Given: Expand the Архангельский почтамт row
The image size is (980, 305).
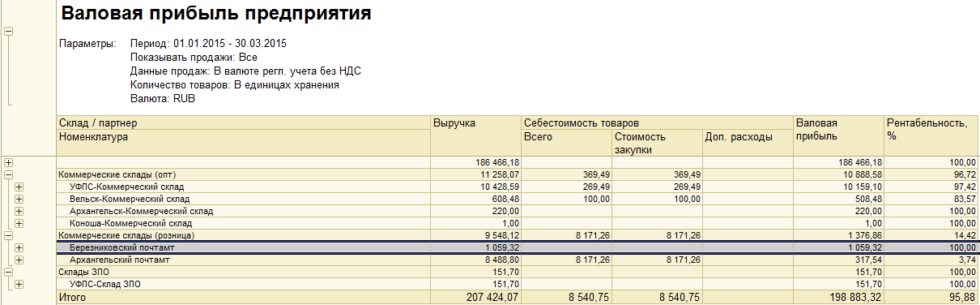Looking at the screenshot, I should [19, 260].
